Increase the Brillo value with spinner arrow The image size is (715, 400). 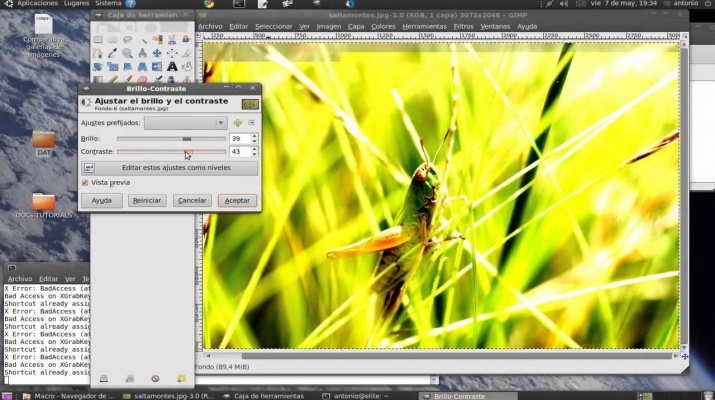pyautogui.click(x=255, y=136)
